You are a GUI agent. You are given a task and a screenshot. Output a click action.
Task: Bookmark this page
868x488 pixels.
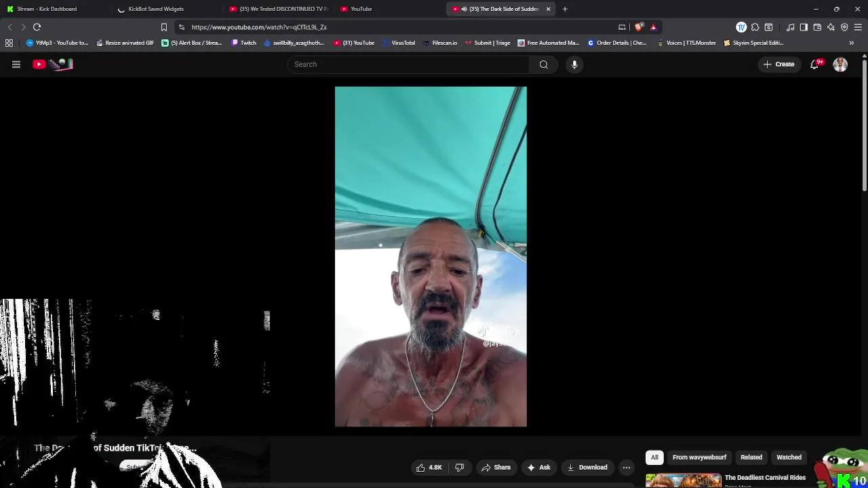click(x=163, y=27)
